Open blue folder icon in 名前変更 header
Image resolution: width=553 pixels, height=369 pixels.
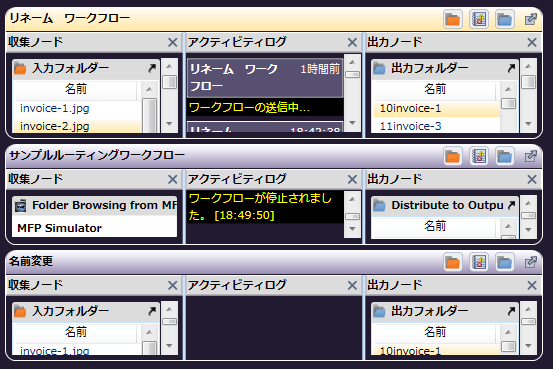(x=505, y=262)
